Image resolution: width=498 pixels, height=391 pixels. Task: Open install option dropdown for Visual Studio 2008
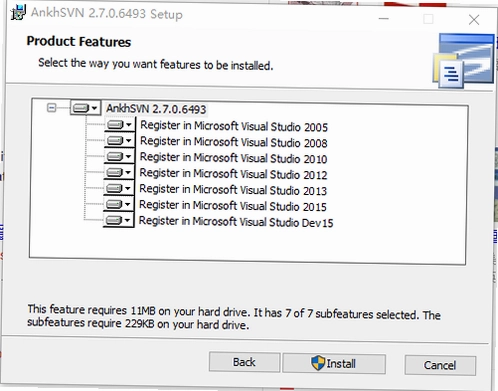(119, 140)
